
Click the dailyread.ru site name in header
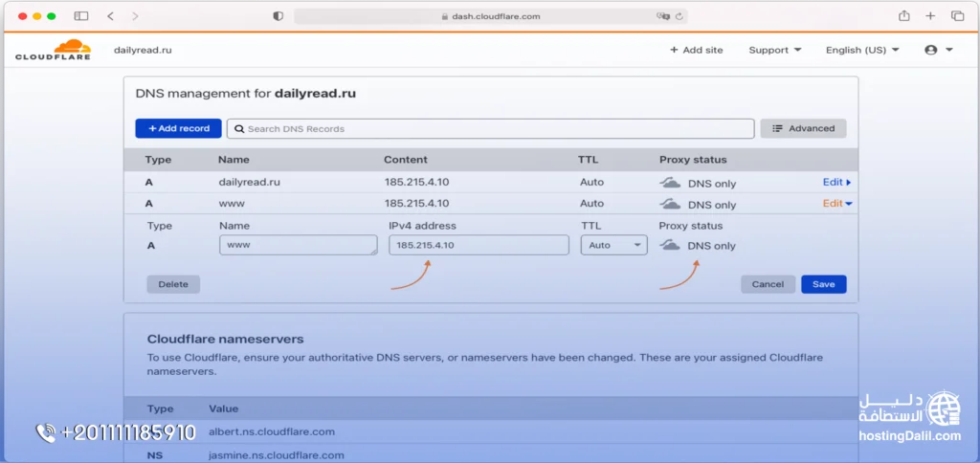(143, 50)
